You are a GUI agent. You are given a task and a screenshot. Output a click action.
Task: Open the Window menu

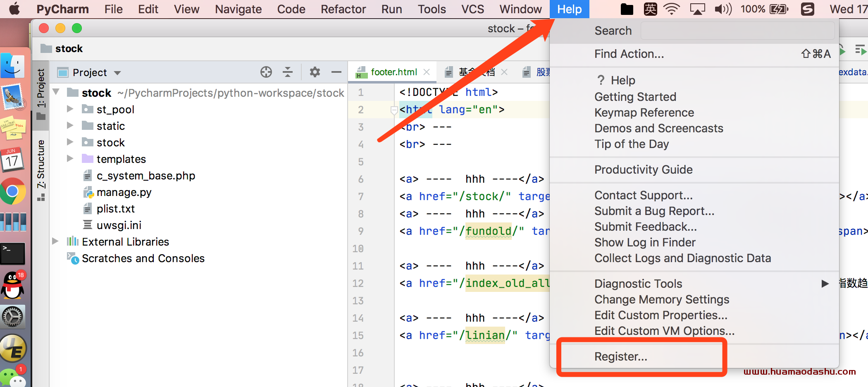pos(520,9)
